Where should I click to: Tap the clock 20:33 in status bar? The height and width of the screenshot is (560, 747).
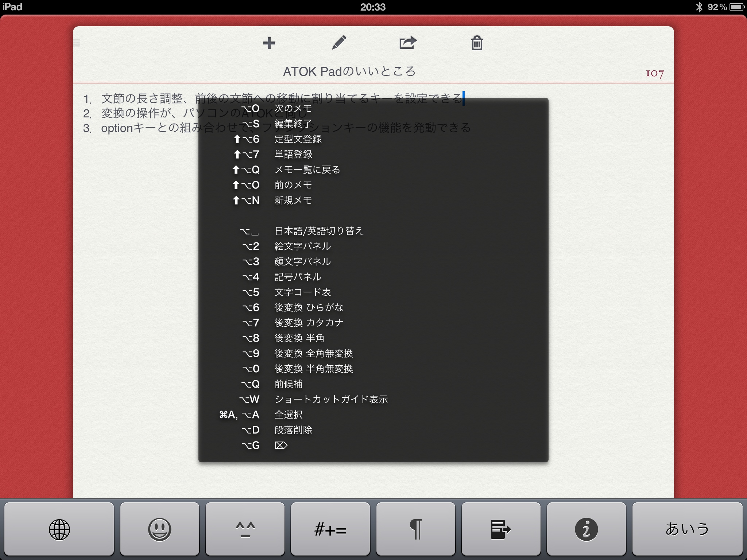(x=373, y=7)
